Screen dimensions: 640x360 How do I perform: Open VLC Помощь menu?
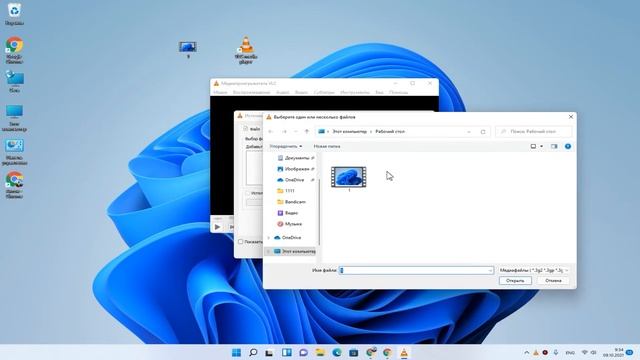[398, 93]
